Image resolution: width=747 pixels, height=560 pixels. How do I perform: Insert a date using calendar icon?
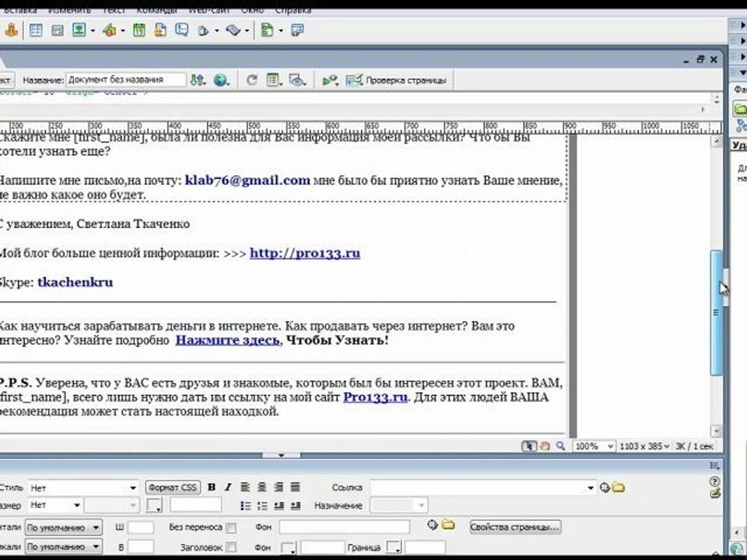coord(139,30)
